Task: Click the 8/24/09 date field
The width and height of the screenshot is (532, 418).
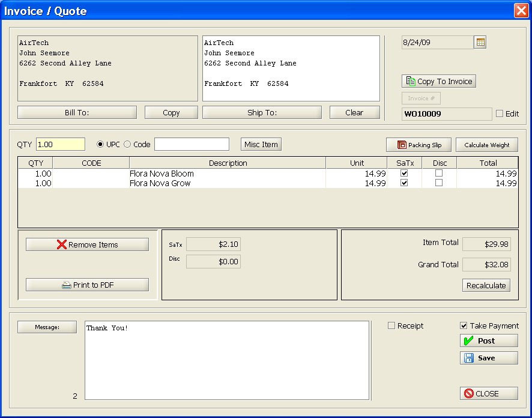Action: tap(438, 43)
